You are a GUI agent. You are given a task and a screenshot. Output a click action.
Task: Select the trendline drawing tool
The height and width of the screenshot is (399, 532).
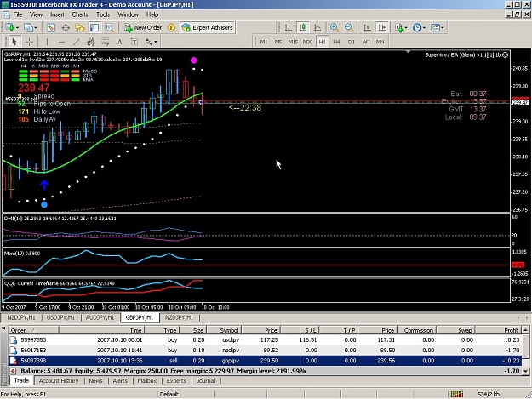(x=76, y=42)
